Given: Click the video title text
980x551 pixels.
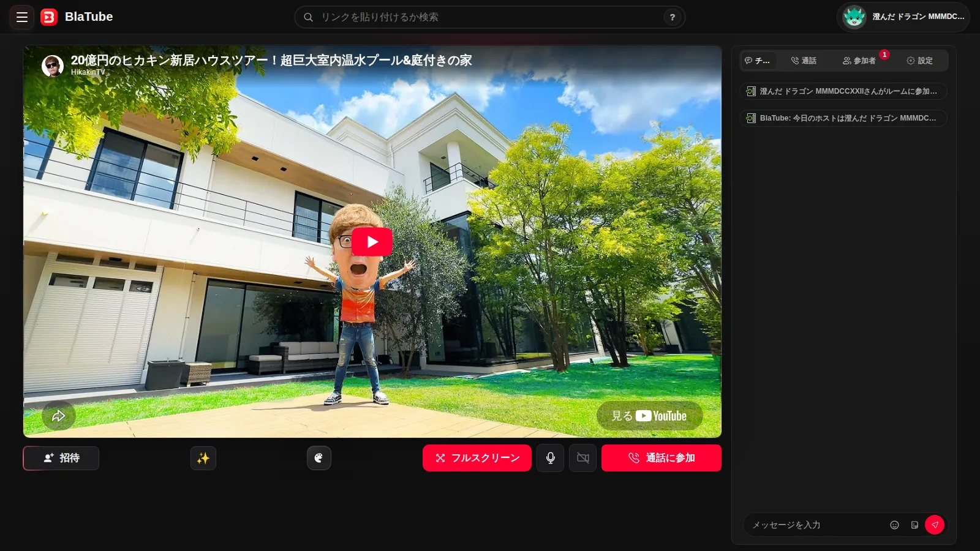Looking at the screenshot, I should [x=271, y=60].
